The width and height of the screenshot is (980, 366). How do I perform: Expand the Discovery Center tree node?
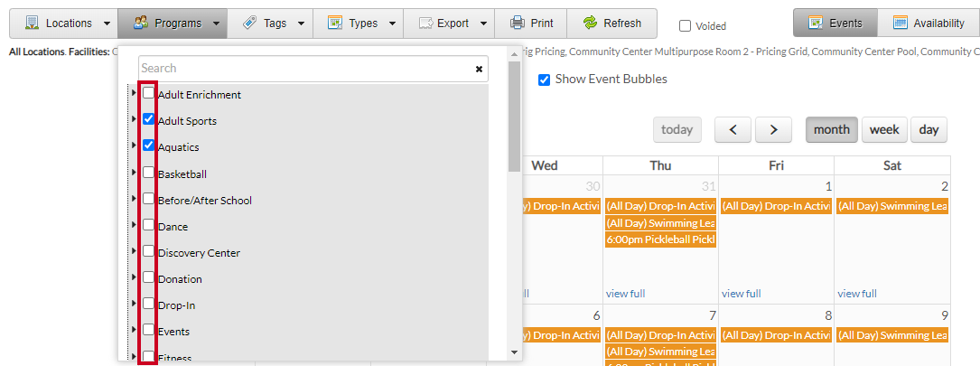133,251
